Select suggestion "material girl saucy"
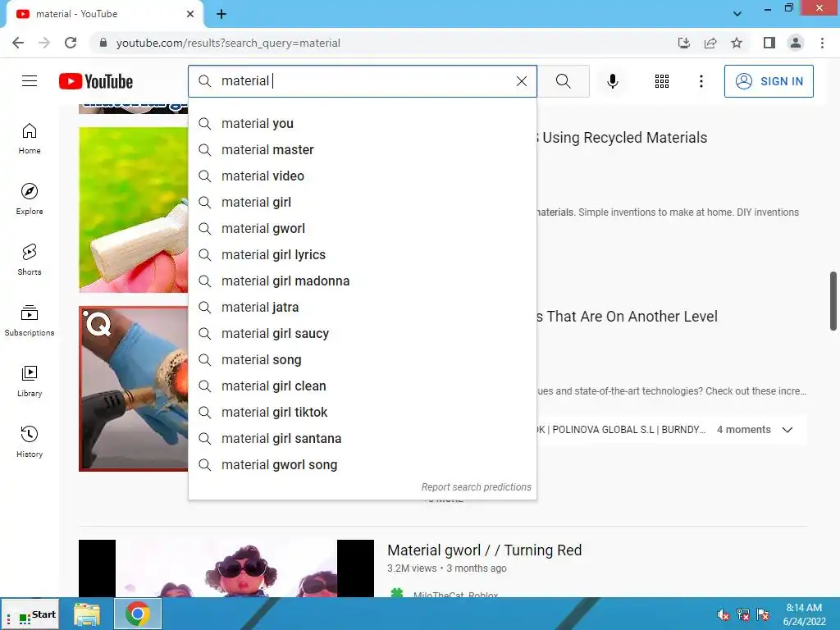The image size is (840, 630). 362,333
